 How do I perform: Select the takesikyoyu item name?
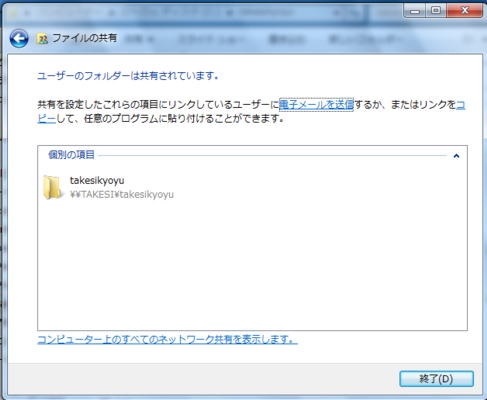point(97,180)
